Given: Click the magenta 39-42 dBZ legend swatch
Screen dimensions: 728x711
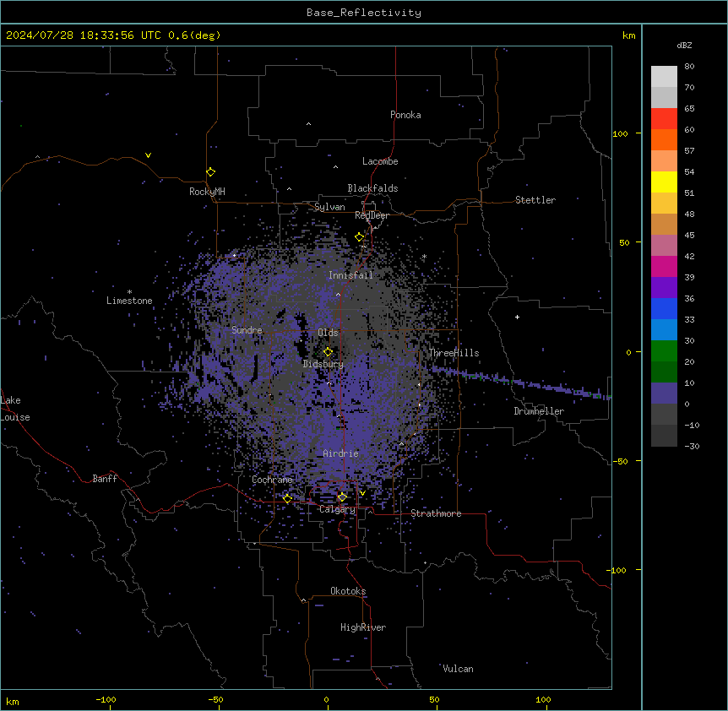Looking at the screenshot, I should pos(664,266).
